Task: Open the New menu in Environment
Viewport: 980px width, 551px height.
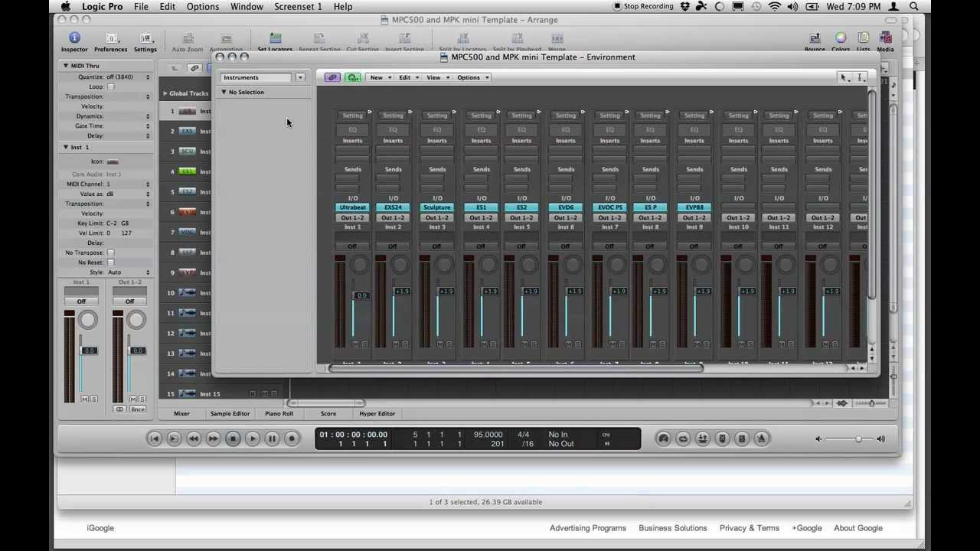Action: tap(379, 77)
